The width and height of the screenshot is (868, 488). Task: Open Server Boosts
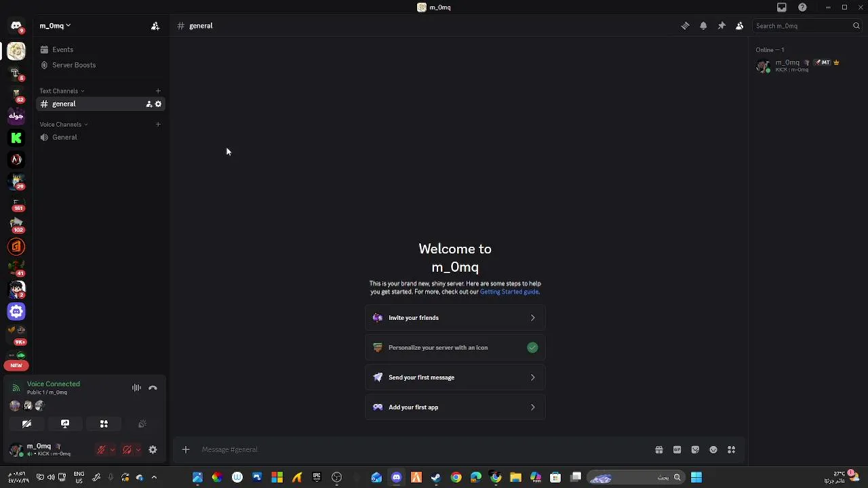(x=101, y=65)
